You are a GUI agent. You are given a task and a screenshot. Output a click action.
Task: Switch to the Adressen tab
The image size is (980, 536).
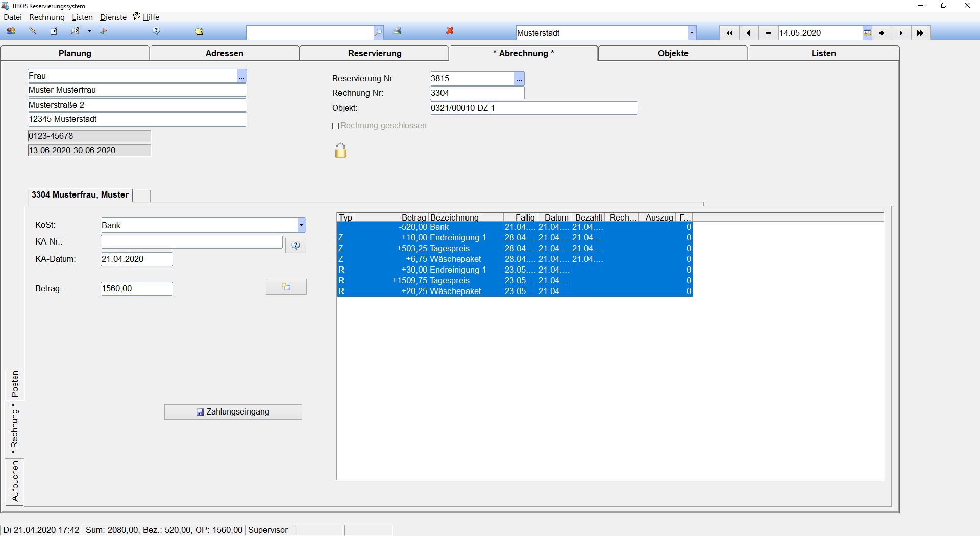click(x=225, y=53)
